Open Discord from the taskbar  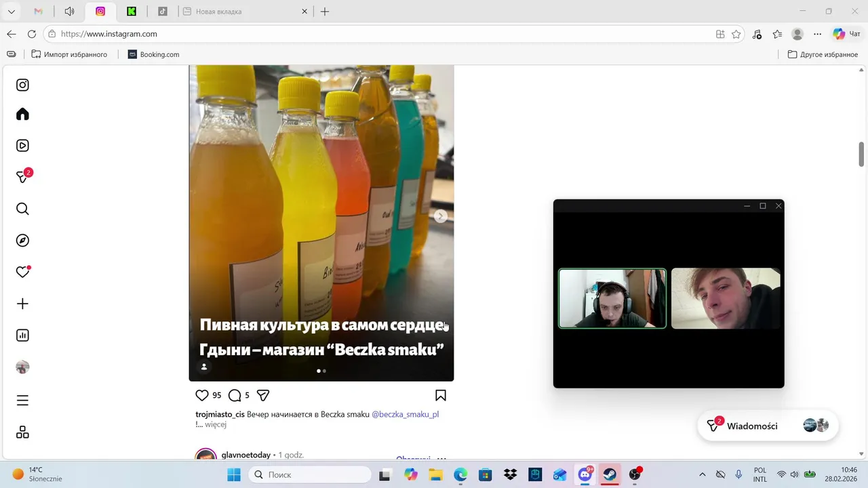tap(585, 474)
